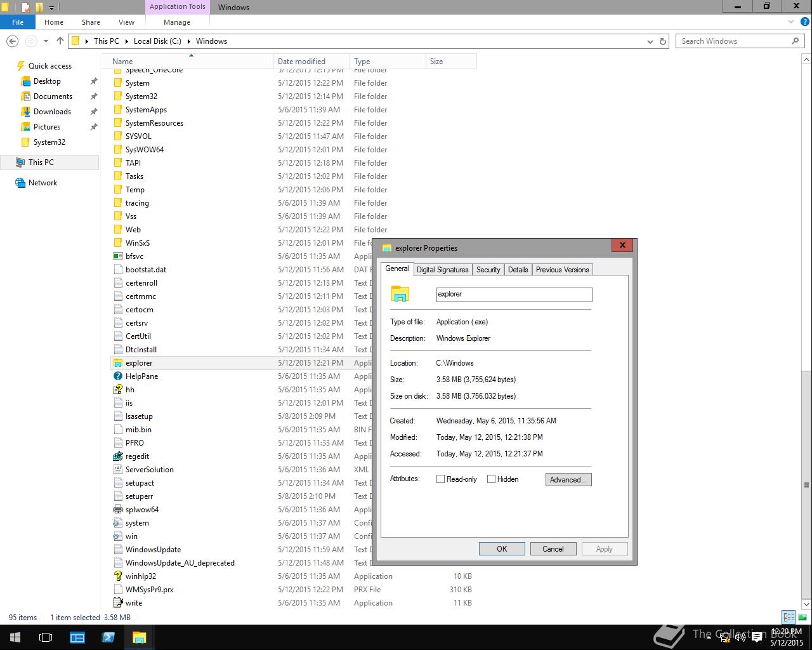The image size is (812, 650).
Task: Click the system configuration file icon
Action: tap(117, 523)
